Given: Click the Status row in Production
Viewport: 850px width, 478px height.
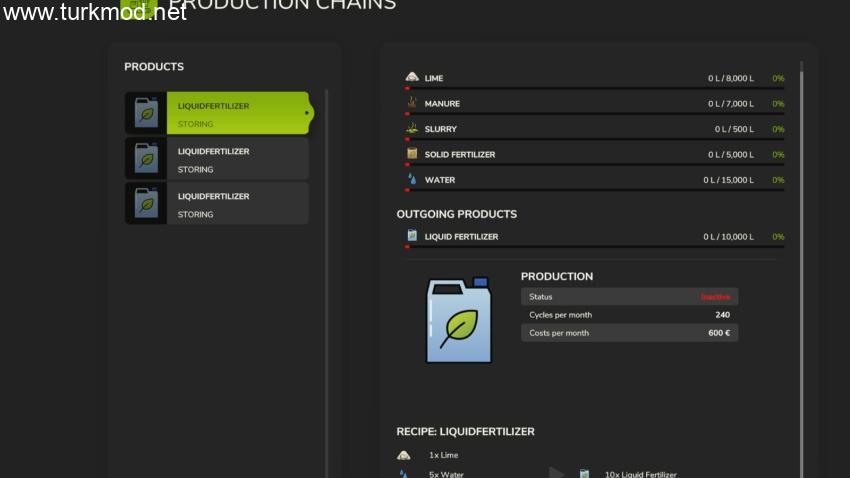Looking at the screenshot, I should tap(629, 297).
